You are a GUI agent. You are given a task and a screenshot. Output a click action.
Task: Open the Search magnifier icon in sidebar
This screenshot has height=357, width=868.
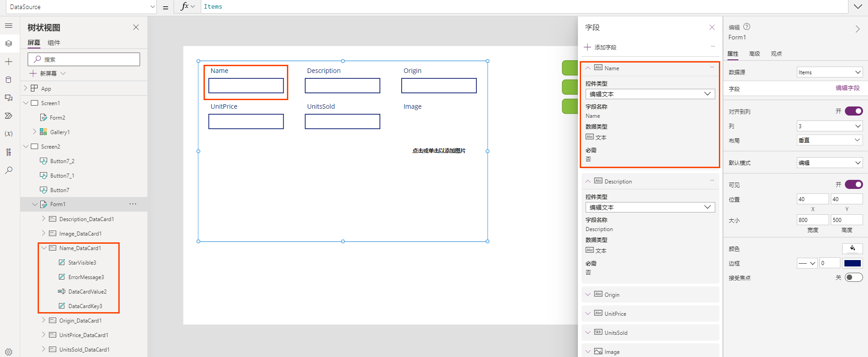pos(9,170)
